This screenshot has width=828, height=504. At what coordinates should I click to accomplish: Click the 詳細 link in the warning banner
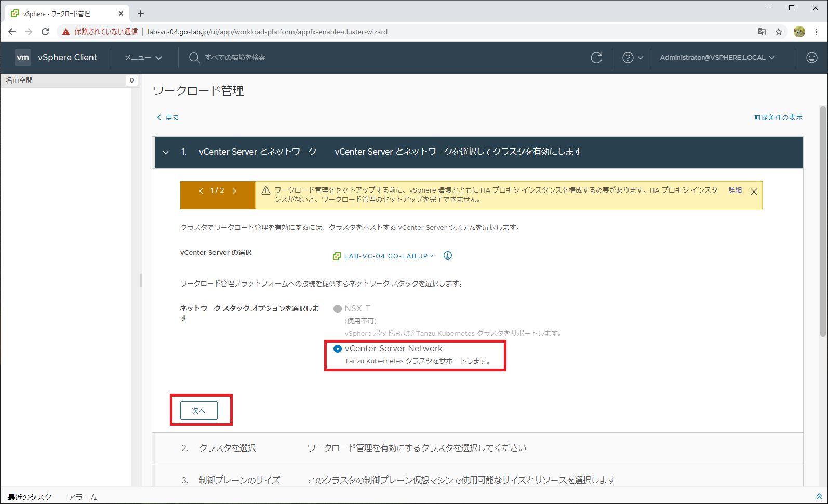tap(735, 190)
